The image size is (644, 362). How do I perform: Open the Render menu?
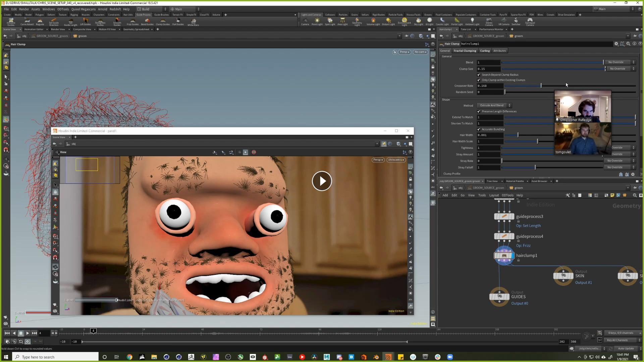point(24,9)
